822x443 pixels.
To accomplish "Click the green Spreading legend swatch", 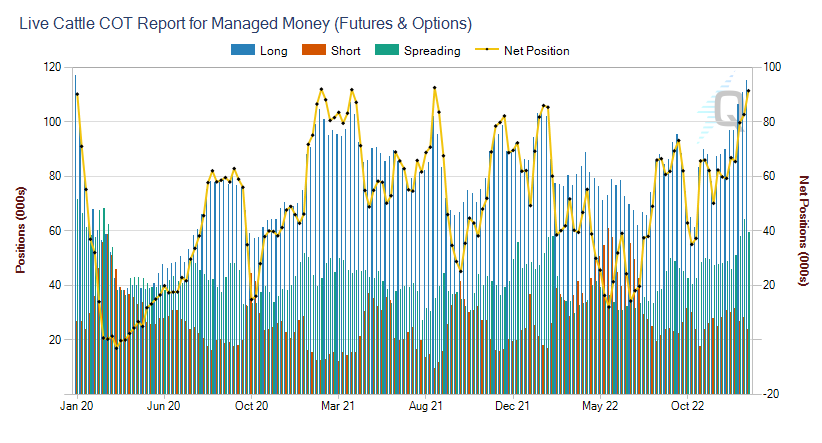I will point(387,50).
